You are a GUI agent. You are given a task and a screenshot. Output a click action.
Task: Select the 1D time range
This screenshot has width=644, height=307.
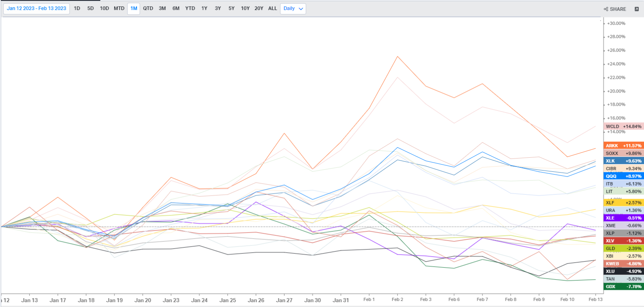point(77,8)
